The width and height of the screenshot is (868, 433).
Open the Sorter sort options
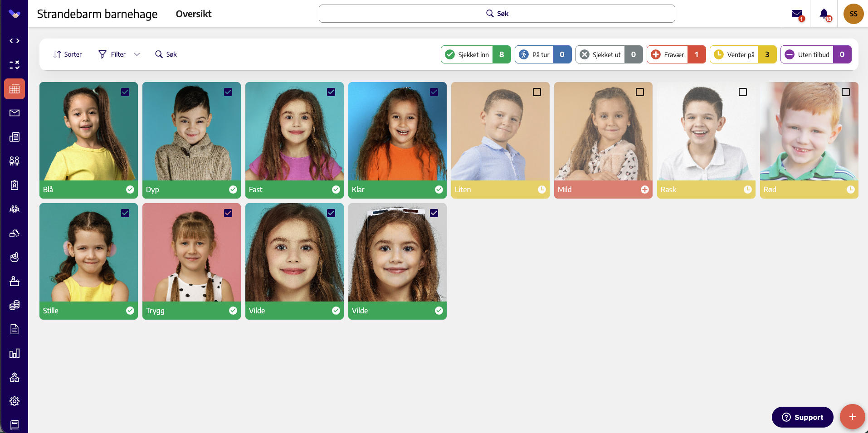(68, 54)
